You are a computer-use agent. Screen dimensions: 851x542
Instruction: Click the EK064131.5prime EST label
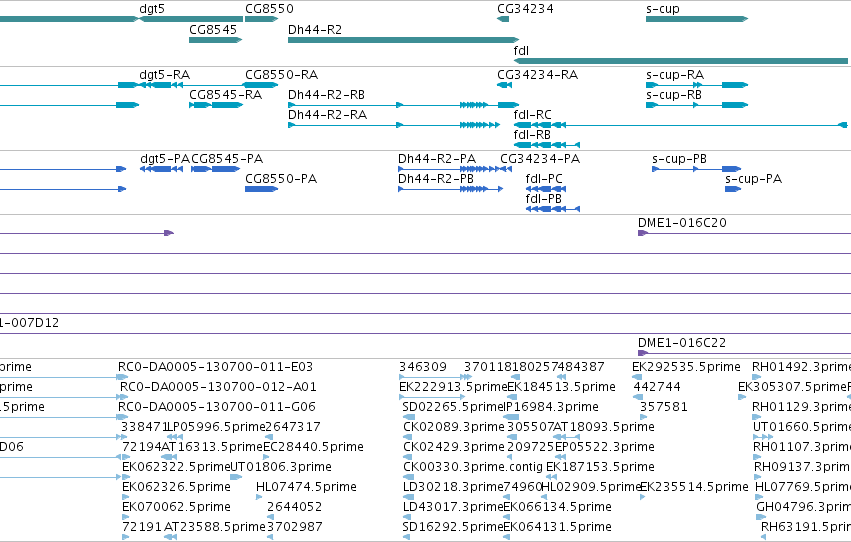click(x=557, y=527)
